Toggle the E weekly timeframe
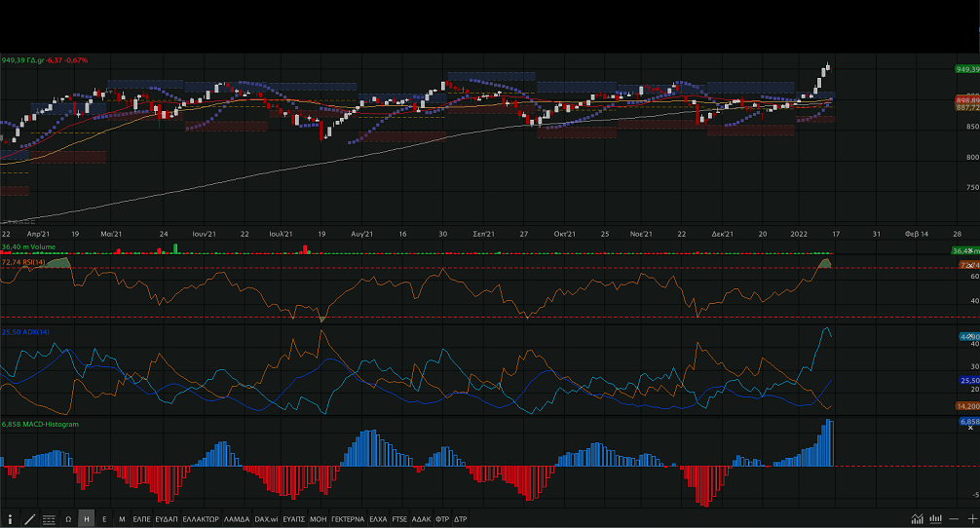The image size is (980, 528). (104, 519)
